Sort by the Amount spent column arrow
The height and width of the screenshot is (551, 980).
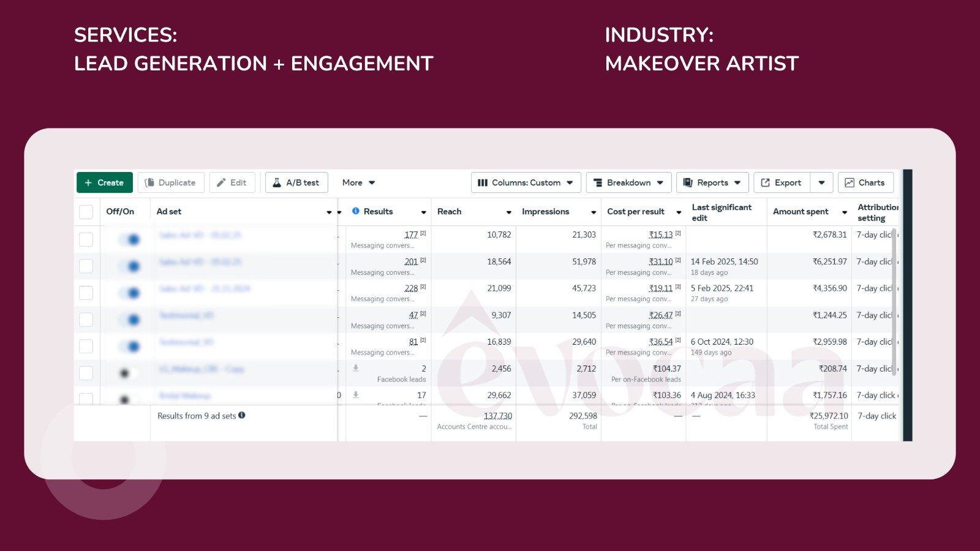pyautogui.click(x=845, y=212)
